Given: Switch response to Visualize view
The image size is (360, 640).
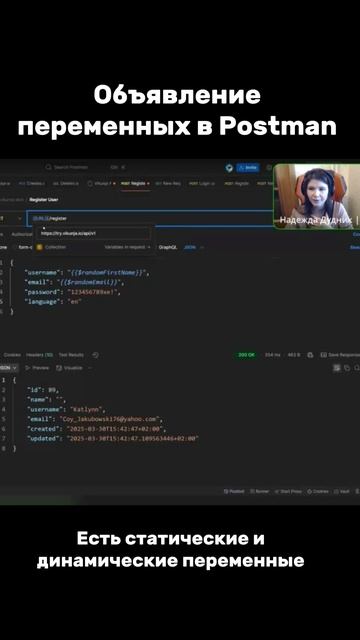Looking at the screenshot, I should [69, 368].
